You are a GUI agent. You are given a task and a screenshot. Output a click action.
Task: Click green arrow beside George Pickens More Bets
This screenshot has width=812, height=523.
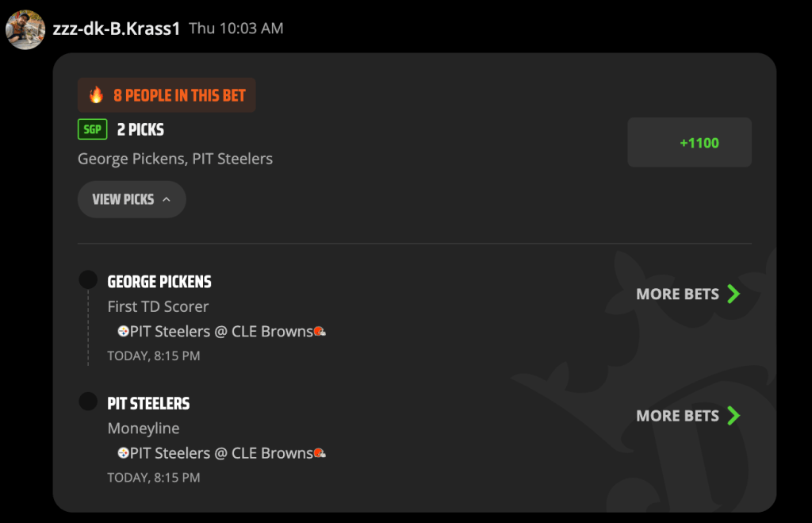coord(733,294)
